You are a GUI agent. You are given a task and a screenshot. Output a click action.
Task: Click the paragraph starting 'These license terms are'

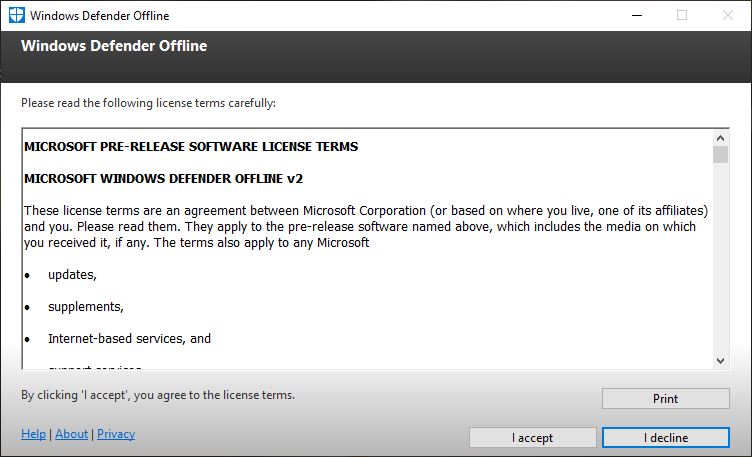[x=366, y=226]
